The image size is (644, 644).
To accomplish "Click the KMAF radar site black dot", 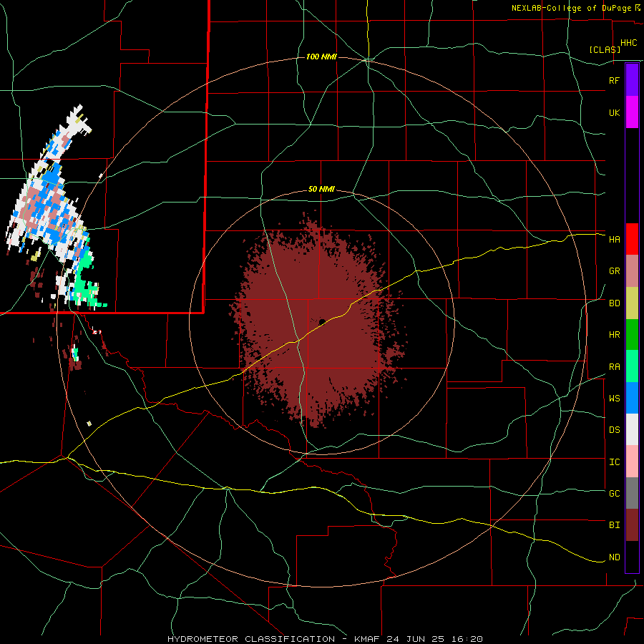I will pyautogui.click(x=322, y=322).
